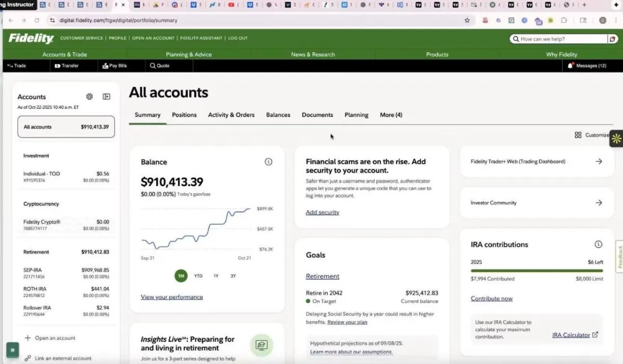Select the 1Y chart range
The height and width of the screenshot is (364, 623).
[x=216, y=276]
